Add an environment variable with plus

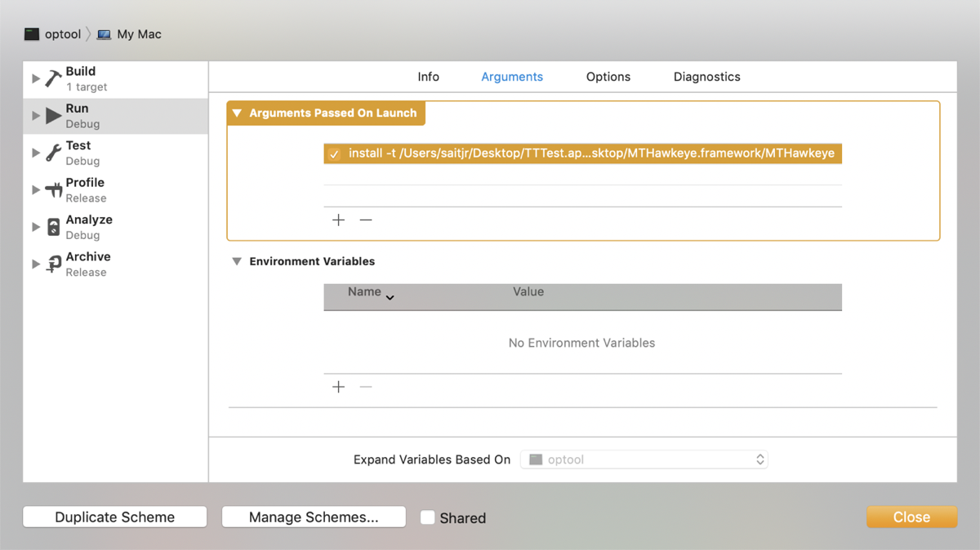[x=339, y=387]
